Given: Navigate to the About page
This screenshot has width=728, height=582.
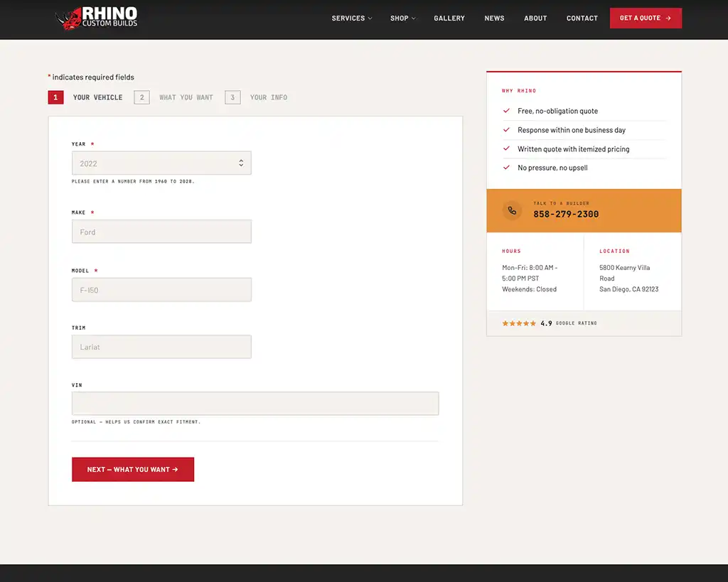Looking at the screenshot, I should 535,18.
